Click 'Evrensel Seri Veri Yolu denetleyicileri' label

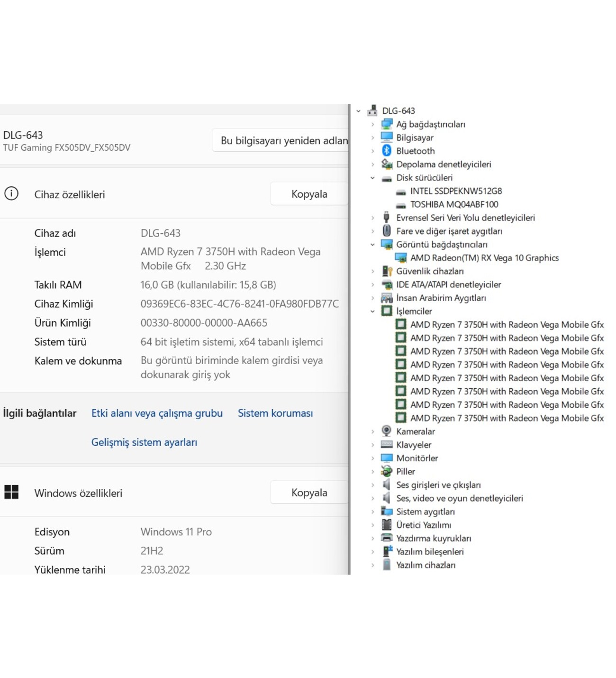point(465,218)
